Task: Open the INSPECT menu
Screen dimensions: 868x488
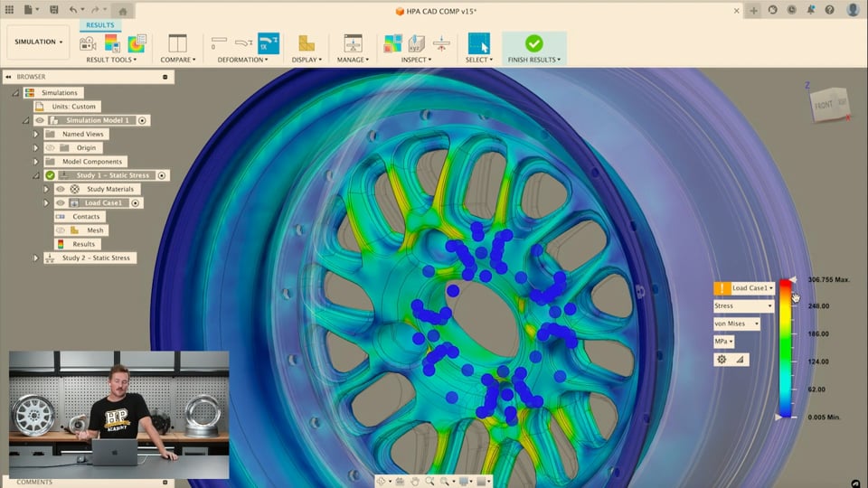Action: pyautogui.click(x=416, y=60)
